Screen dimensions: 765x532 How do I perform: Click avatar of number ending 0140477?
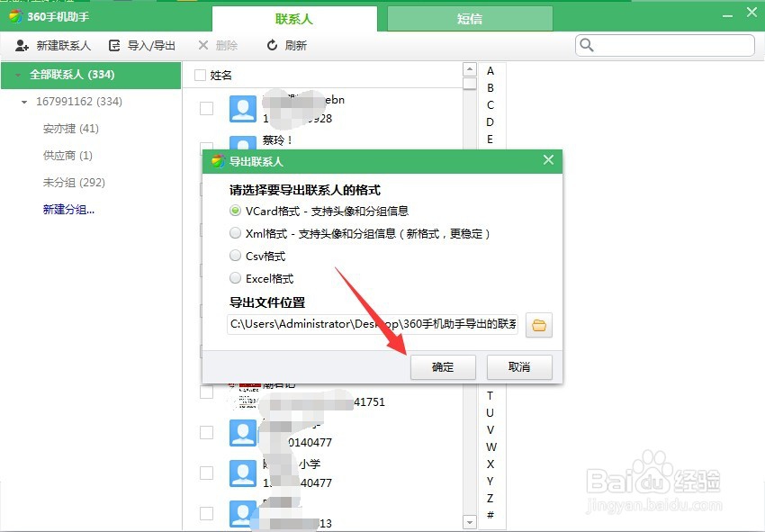pyautogui.click(x=243, y=433)
